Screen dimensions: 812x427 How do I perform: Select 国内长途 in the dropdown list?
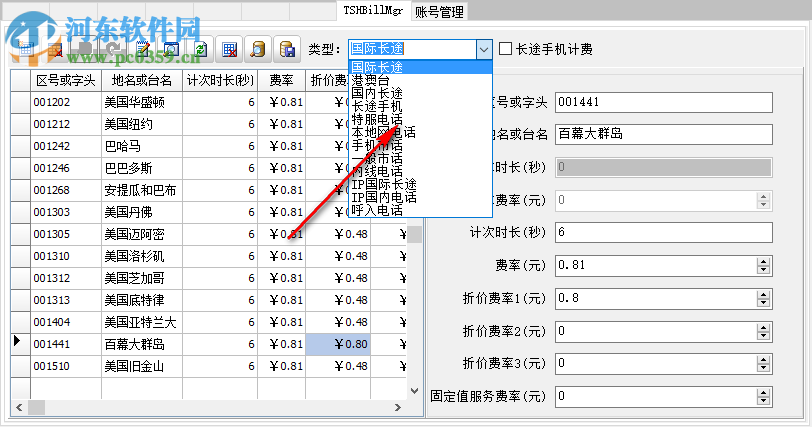[420, 93]
